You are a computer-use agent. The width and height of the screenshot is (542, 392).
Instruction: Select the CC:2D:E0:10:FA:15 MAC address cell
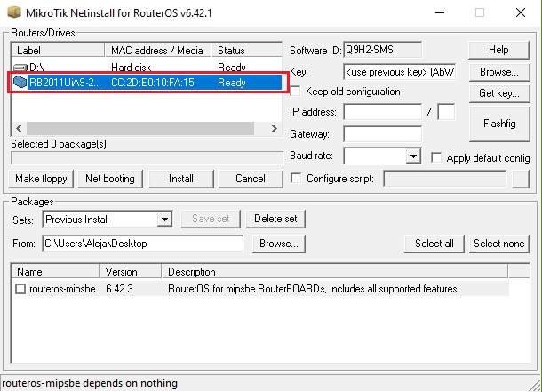pos(153,83)
